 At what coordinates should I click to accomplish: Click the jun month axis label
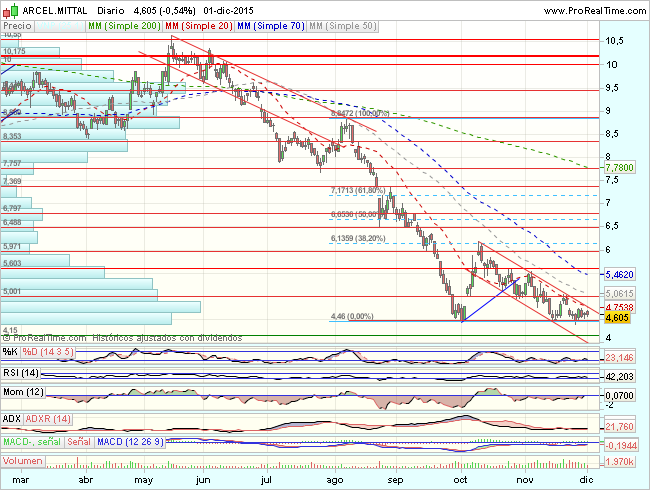(x=203, y=480)
